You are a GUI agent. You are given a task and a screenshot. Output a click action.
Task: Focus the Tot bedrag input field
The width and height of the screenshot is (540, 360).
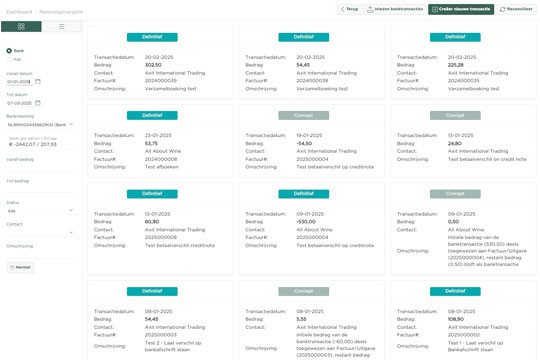pyautogui.click(x=40, y=188)
